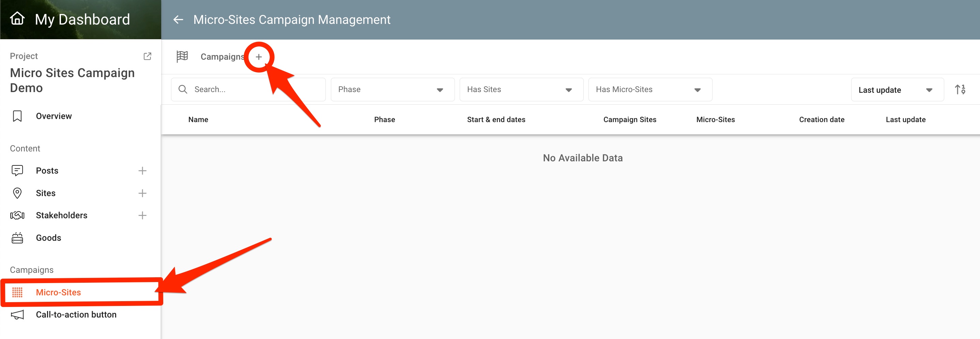Click the back arrow in header

pos(178,19)
